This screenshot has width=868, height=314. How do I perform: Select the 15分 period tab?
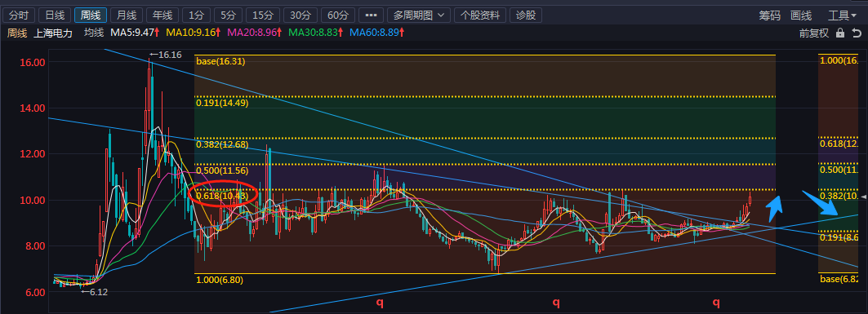point(262,15)
